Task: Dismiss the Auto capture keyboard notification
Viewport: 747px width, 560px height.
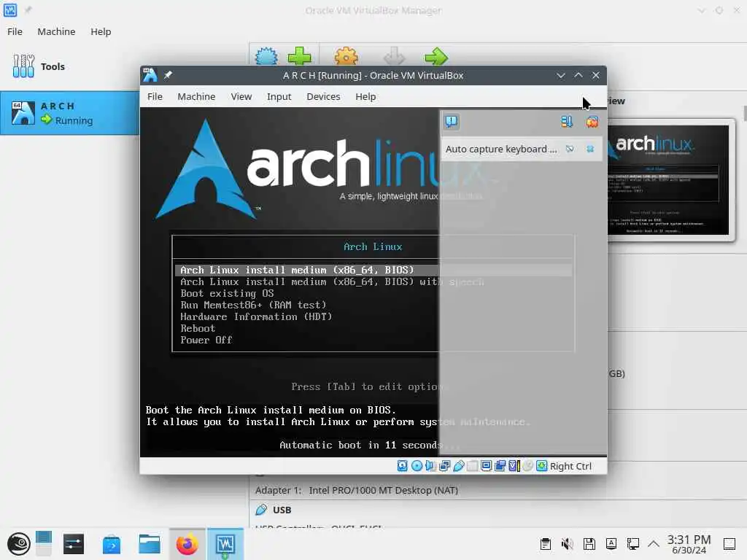Action: [590, 149]
